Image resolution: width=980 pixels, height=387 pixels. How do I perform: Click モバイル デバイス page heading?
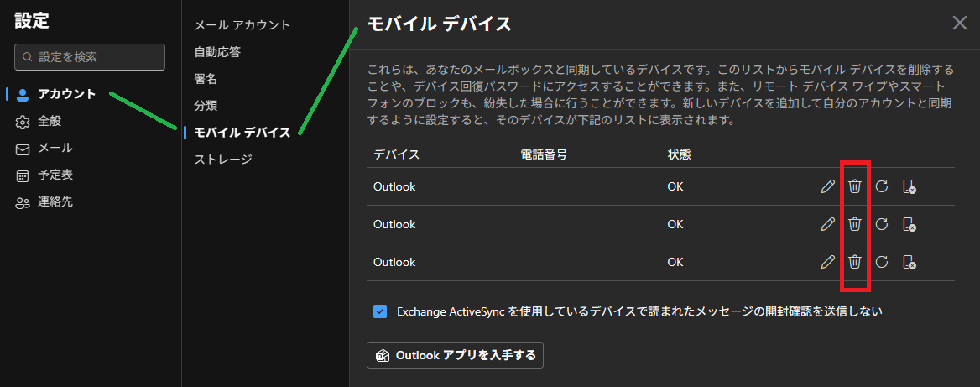440,24
